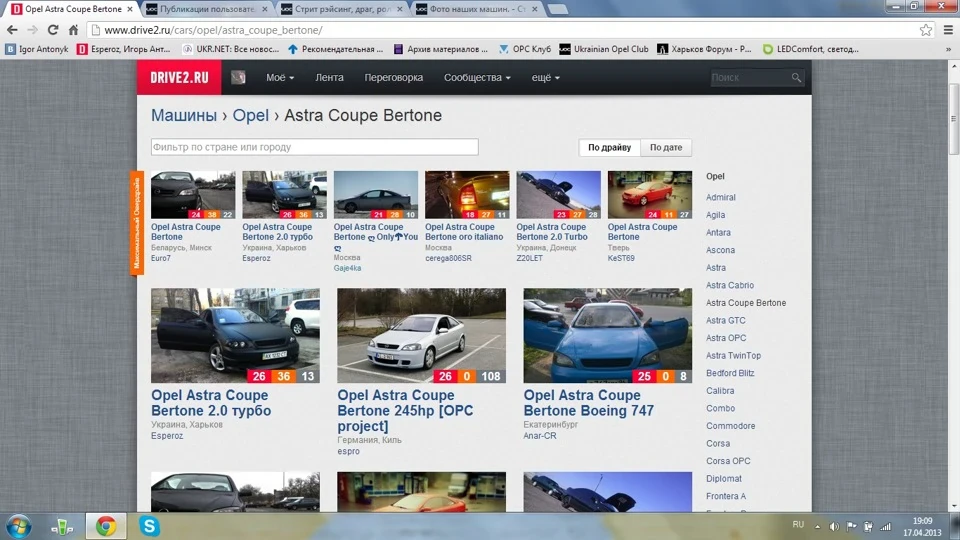Screen dimensions: 960x540
Task: Open Opel Astra Coupe Bertone 2.0 турбо large title
Action: click(211, 403)
